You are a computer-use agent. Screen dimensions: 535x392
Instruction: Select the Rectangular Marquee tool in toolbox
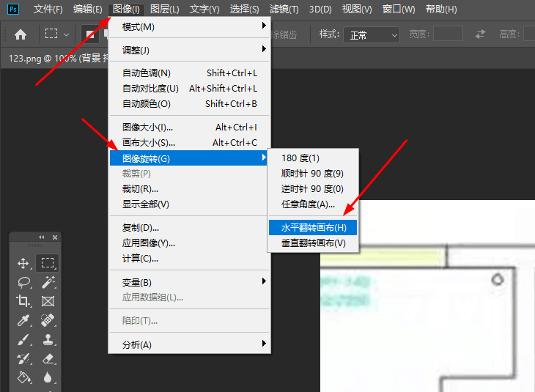click(48, 263)
